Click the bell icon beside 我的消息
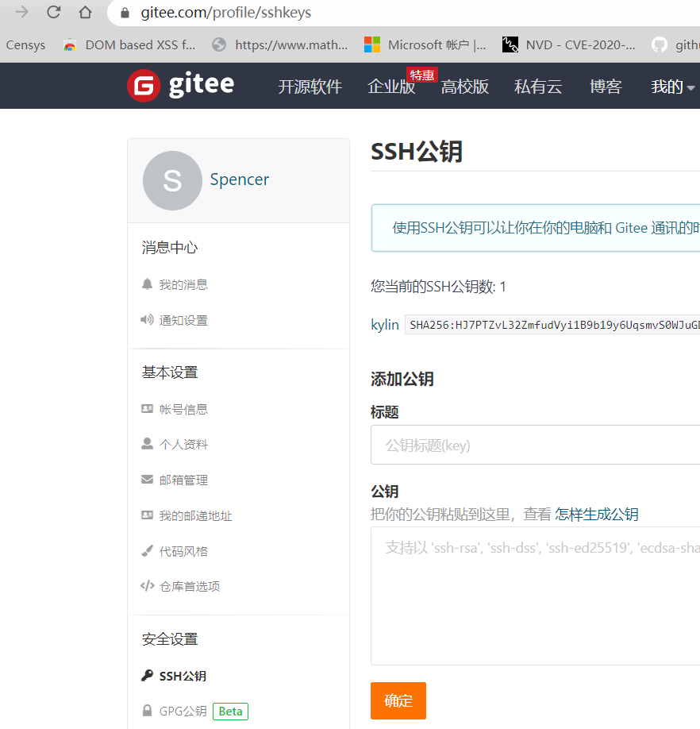The height and width of the screenshot is (729, 700). 147,284
